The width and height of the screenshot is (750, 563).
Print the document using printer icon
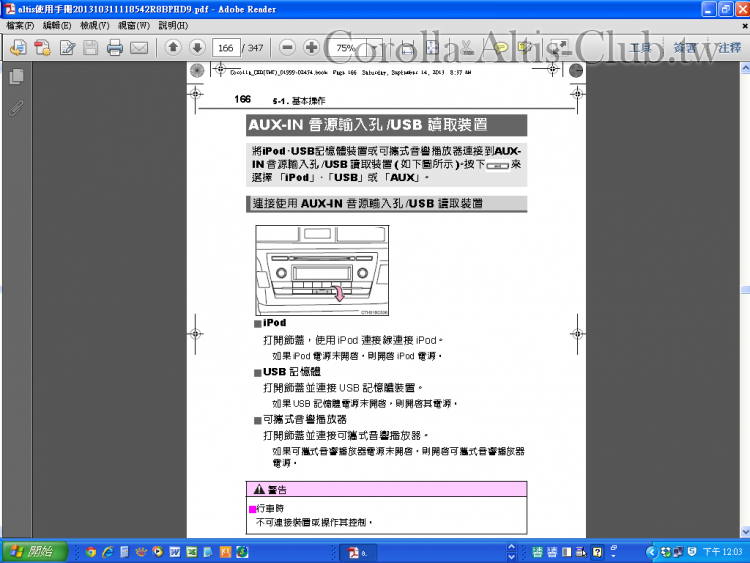[x=114, y=47]
